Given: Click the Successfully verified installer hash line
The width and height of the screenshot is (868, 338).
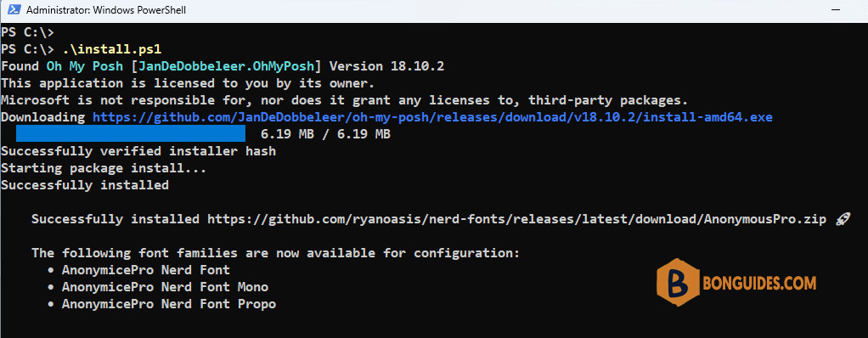Looking at the screenshot, I should (138, 151).
